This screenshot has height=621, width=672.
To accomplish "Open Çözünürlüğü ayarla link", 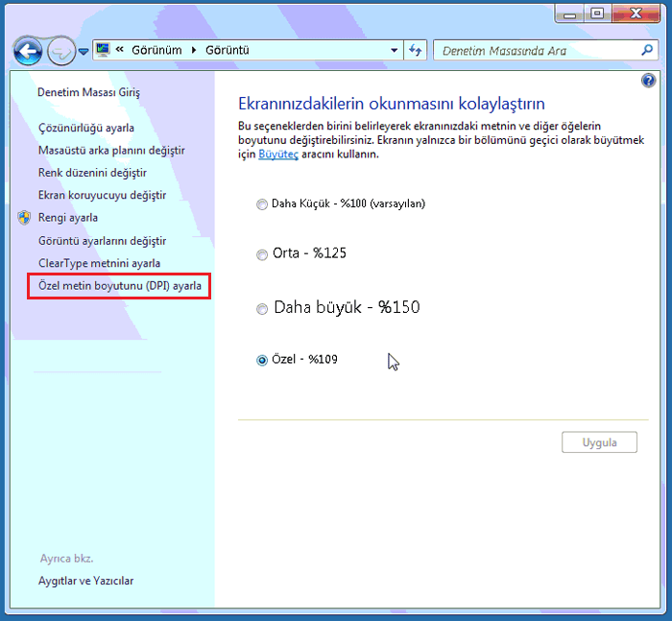I will [86, 128].
